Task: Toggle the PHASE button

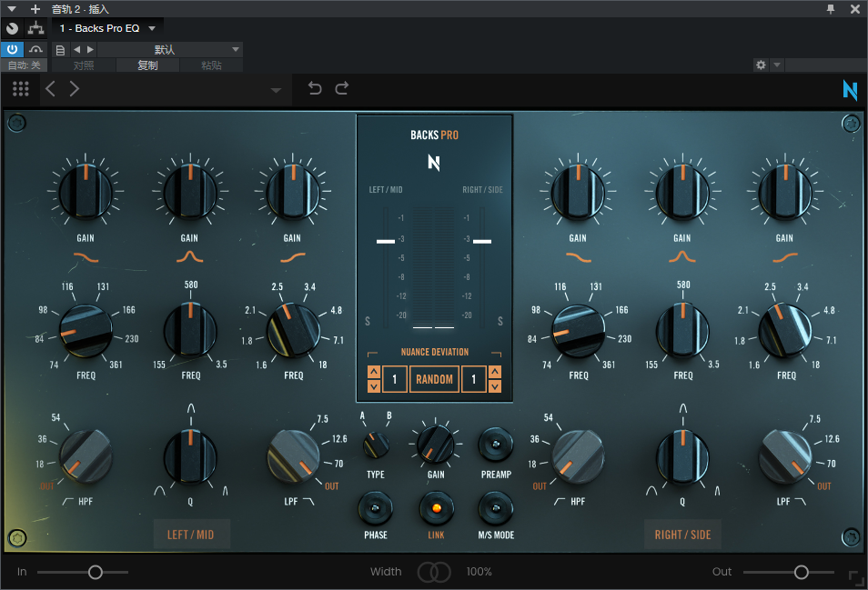Action: 376,508
